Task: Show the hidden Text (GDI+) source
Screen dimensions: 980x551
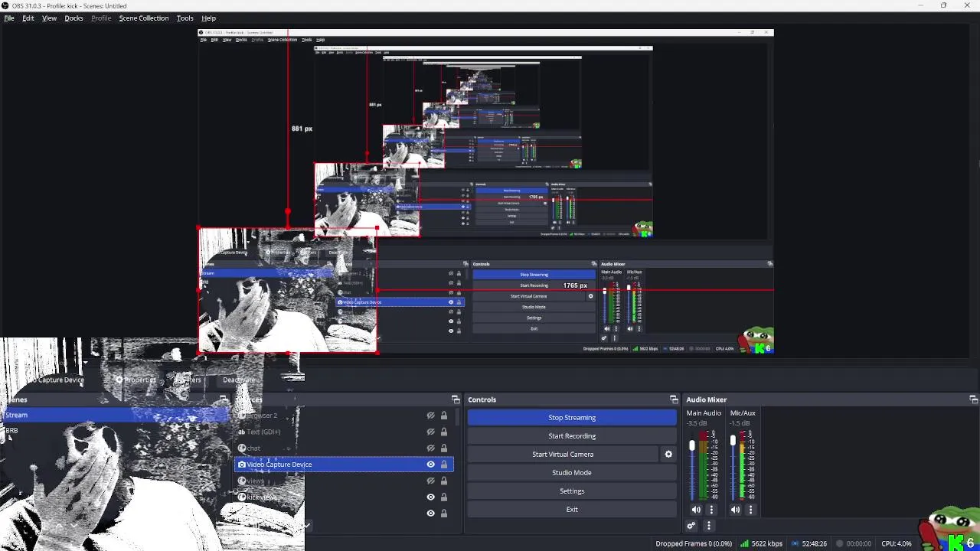Action: [430, 432]
